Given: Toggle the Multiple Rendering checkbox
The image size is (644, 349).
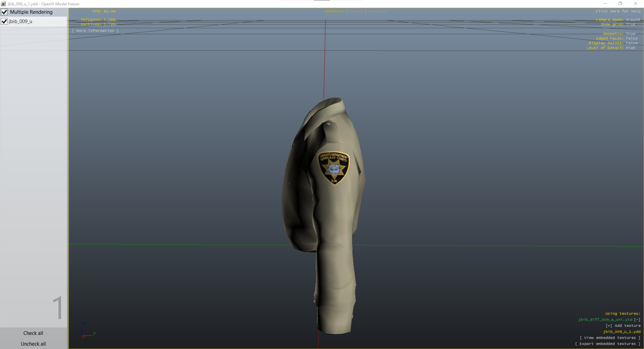Looking at the screenshot, I should tap(4, 12).
